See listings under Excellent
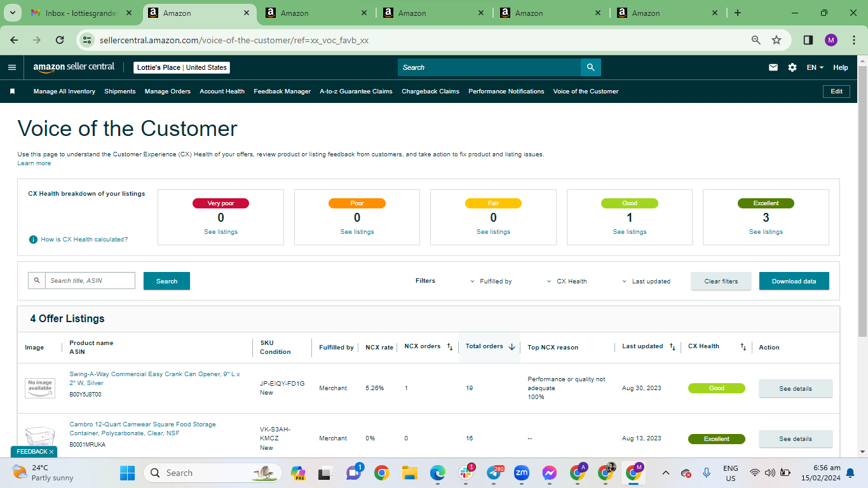Image resolution: width=868 pixels, height=488 pixels. point(766,232)
